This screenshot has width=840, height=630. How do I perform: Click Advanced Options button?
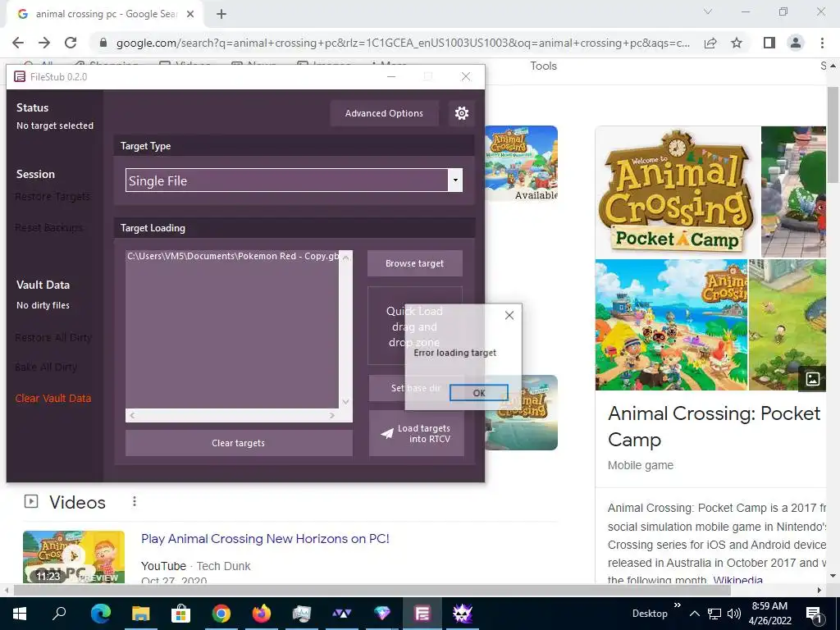384,113
